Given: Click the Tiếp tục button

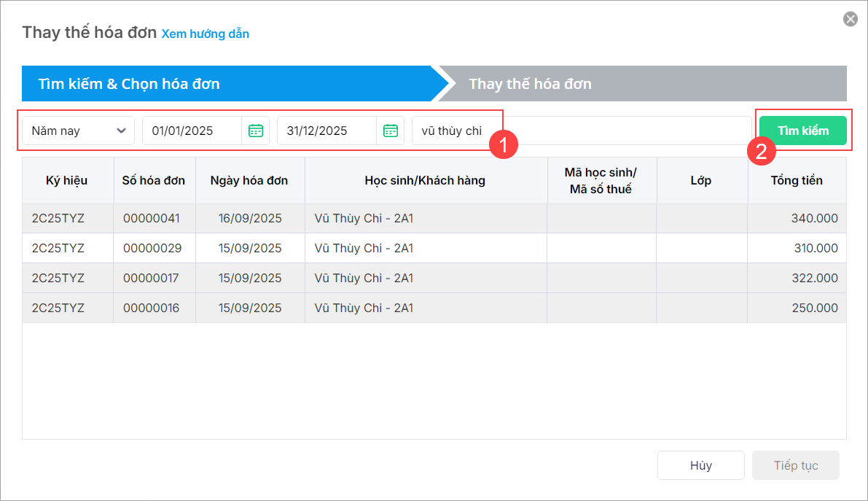Looking at the screenshot, I should (x=795, y=465).
